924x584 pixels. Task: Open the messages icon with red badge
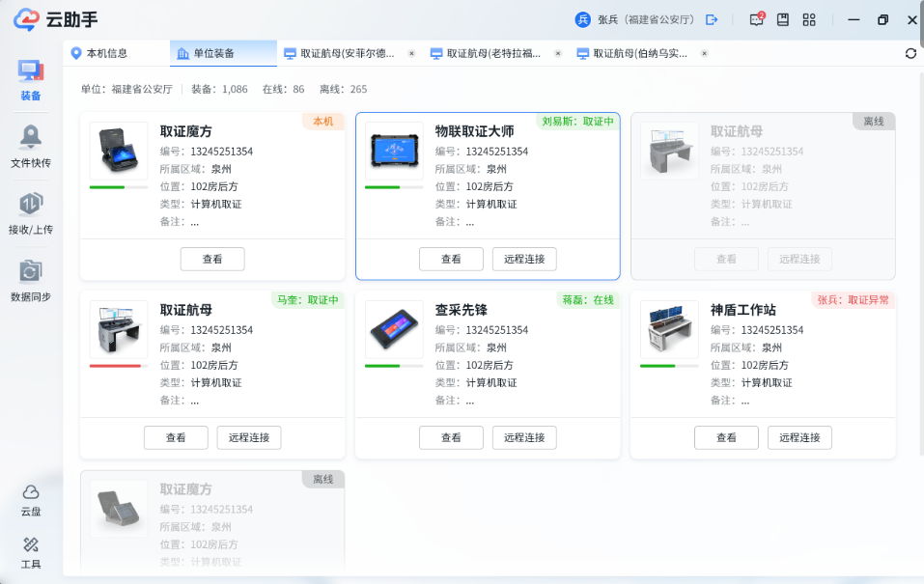[757, 19]
